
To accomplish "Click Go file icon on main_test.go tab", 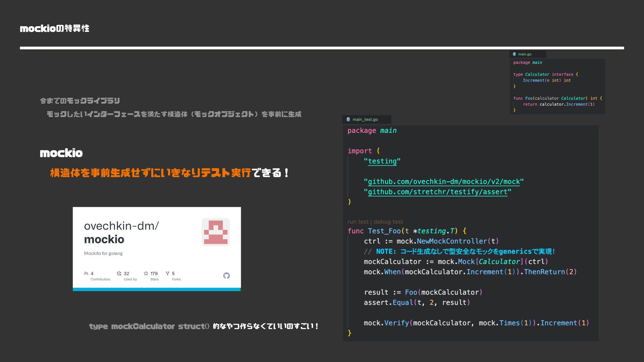I will (x=348, y=119).
